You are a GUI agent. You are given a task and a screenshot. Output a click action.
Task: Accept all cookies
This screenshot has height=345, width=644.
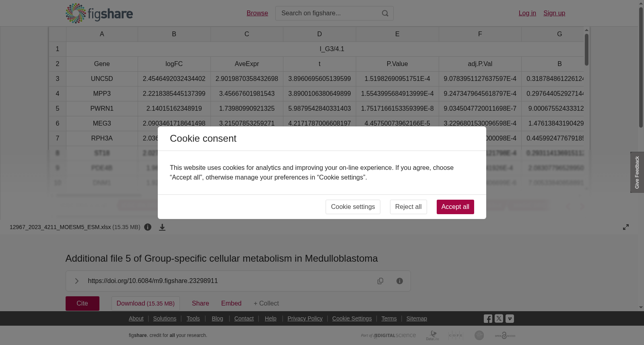455,207
